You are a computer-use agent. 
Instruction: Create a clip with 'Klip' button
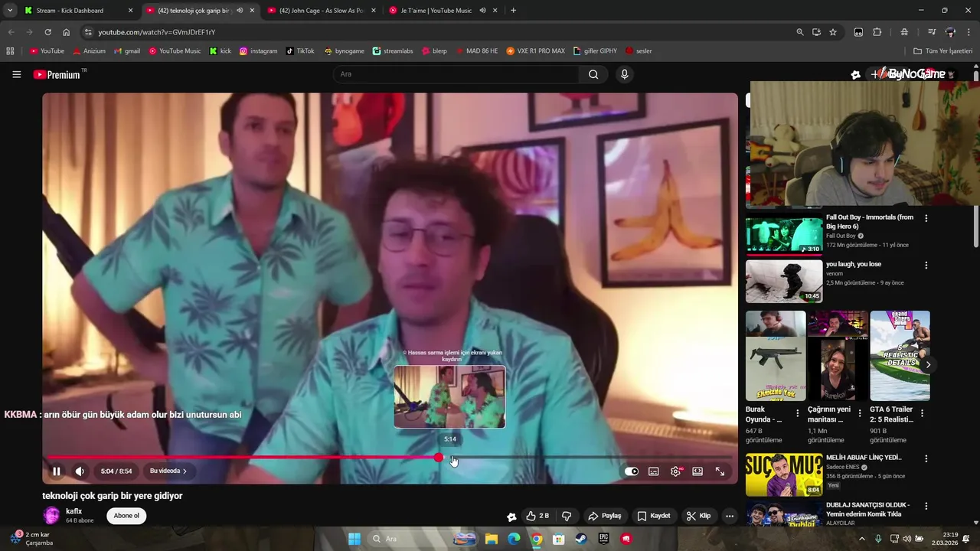point(698,516)
